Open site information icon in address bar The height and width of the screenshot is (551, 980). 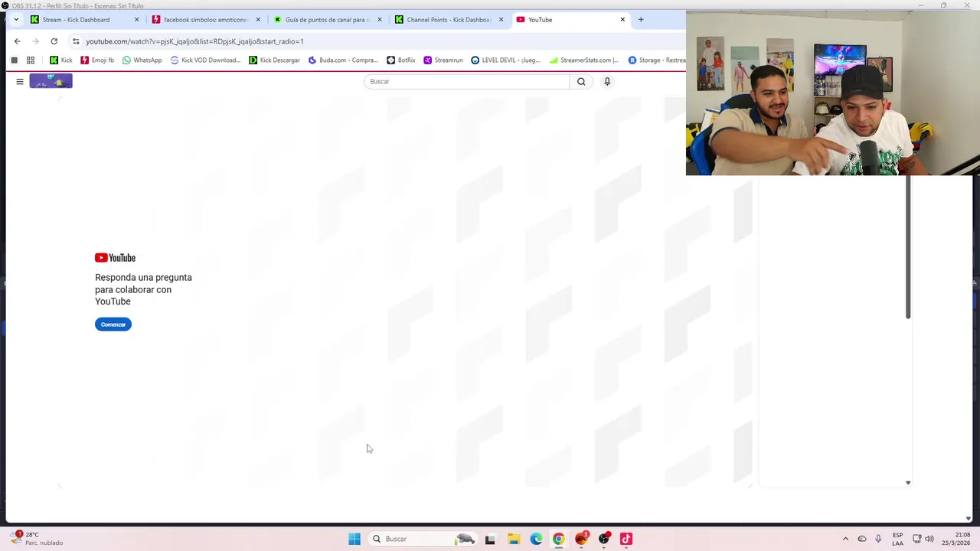(x=76, y=41)
